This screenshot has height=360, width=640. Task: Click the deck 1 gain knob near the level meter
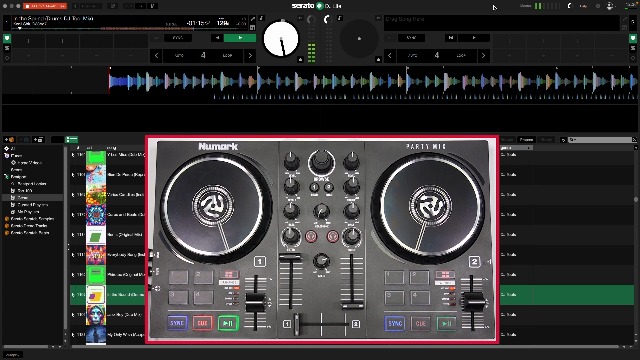pyautogui.click(x=311, y=20)
